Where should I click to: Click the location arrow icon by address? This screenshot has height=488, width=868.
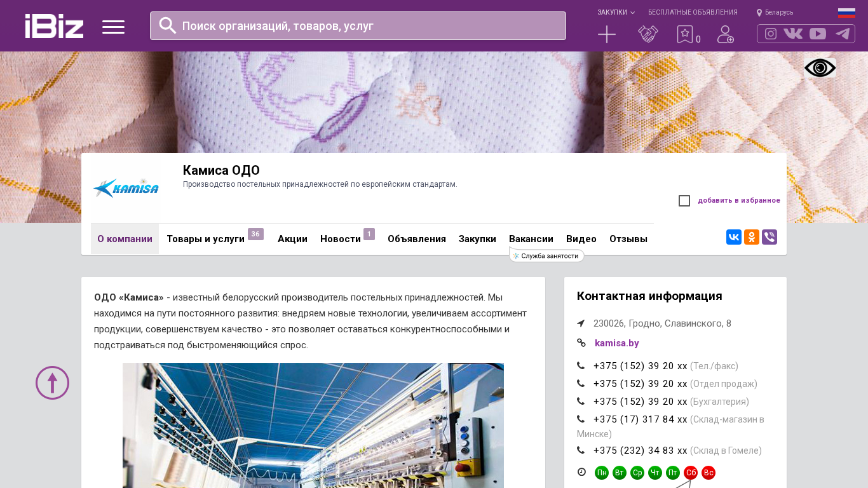pyautogui.click(x=581, y=323)
